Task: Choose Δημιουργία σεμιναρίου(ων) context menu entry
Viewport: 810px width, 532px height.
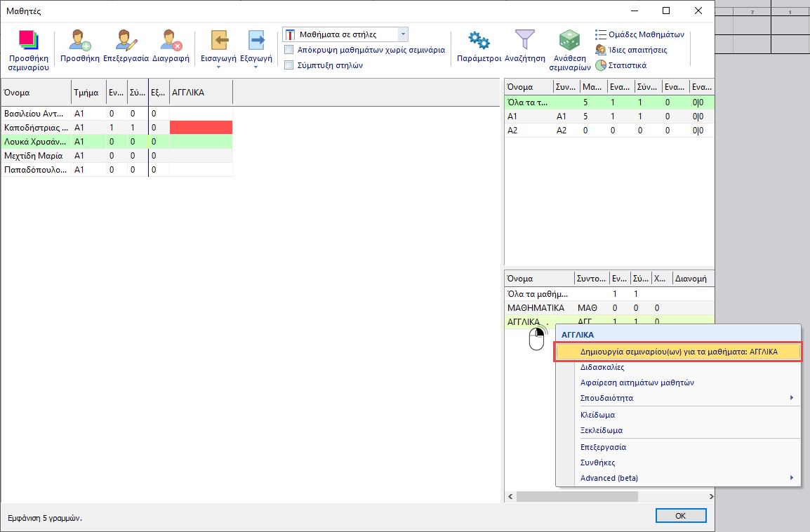Action: [x=678, y=351]
